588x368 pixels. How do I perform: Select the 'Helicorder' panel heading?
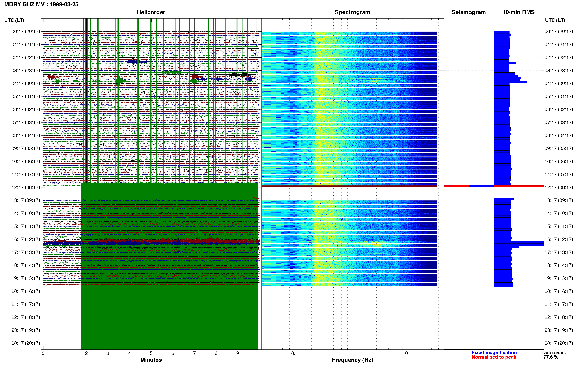click(x=151, y=12)
